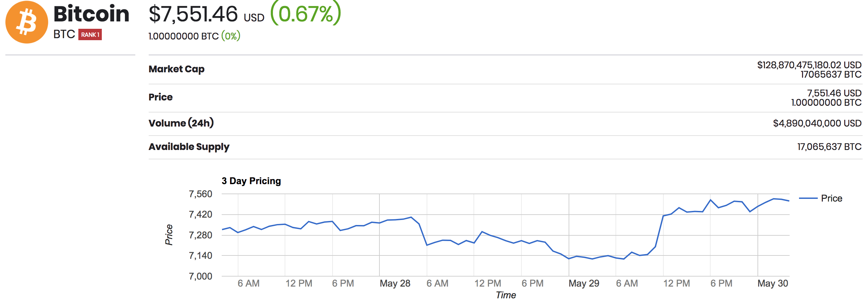Click the BTC ticker symbol under Bitcoin
The width and height of the screenshot is (868, 304).
click(64, 34)
